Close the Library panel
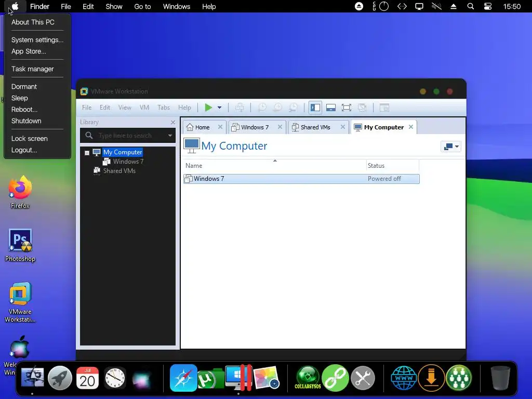The height and width of the screenshot is (399, 532). [172, 122]
